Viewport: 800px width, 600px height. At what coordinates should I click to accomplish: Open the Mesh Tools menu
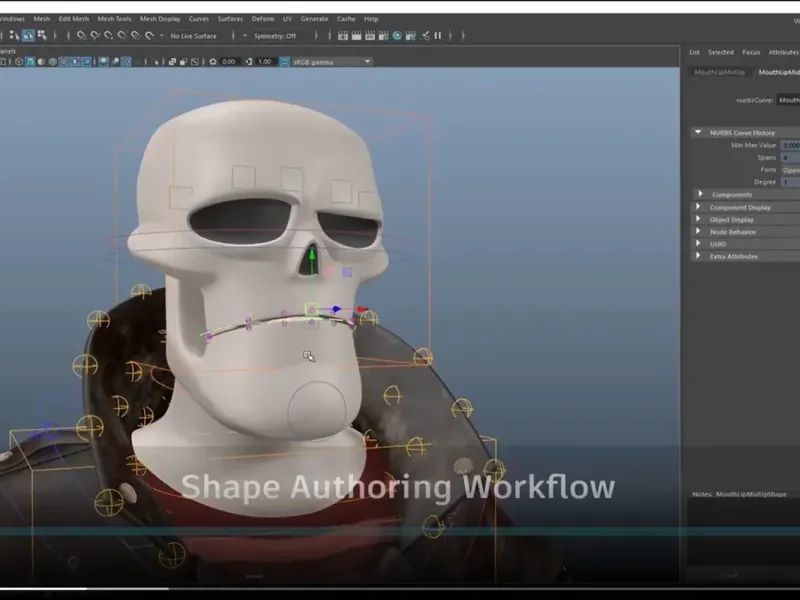(114, 19)
